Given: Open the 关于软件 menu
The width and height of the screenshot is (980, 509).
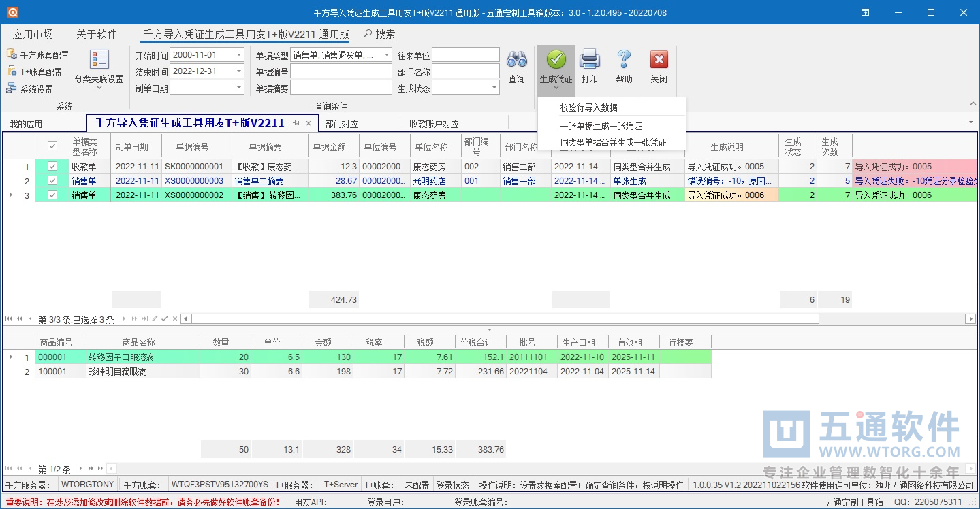Looking at the screenshot, I should click(96, 34).
